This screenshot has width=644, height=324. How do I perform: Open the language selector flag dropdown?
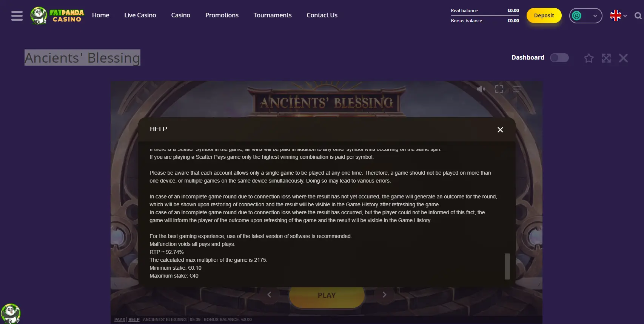[x=618, y=16]
